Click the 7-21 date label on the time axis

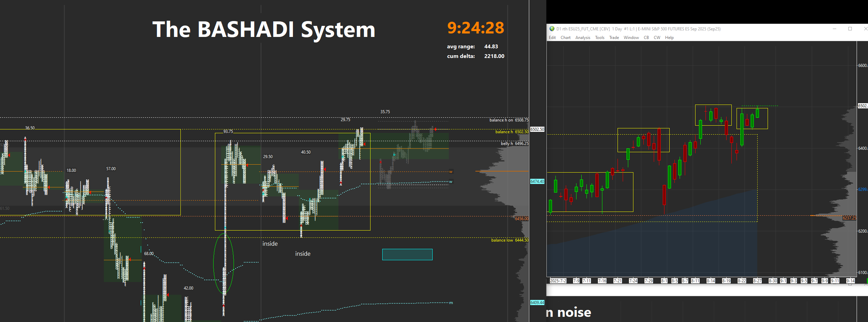618,281
